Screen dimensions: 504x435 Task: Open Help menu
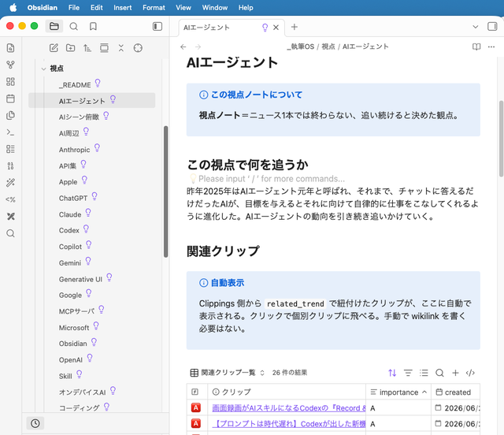246,7
